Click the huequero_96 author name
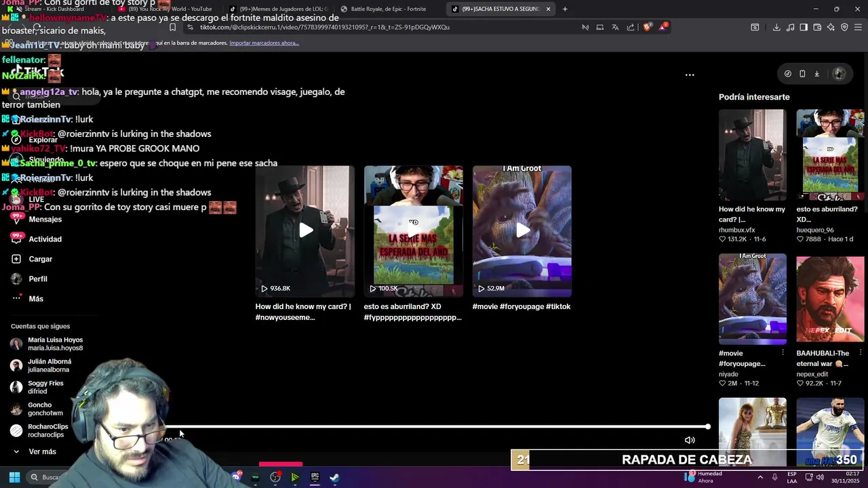868x488 pixels. pyautogui.click(x=815, y=230)
